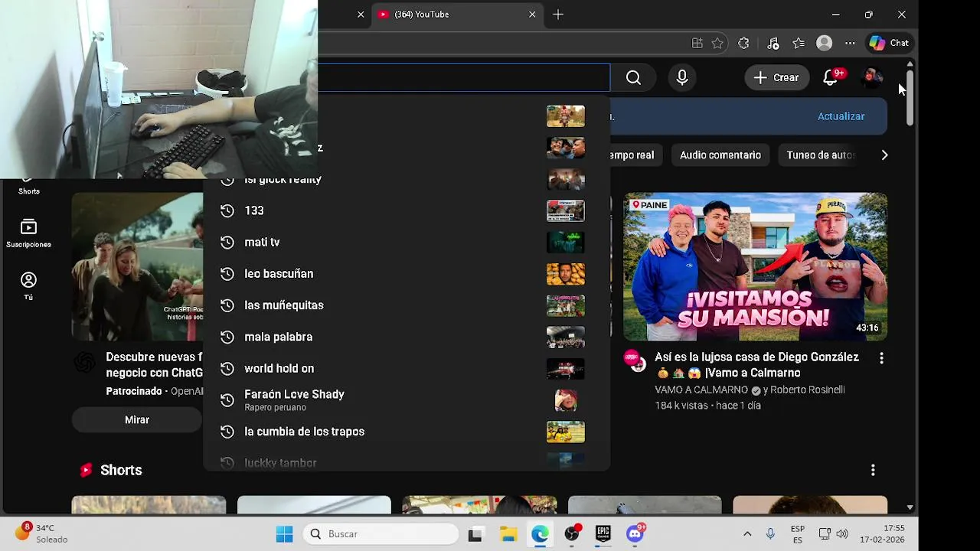Image resolution: width=980 pixels, height=551 pixels.
Task: Open the Crear menu
Action: 776,77
